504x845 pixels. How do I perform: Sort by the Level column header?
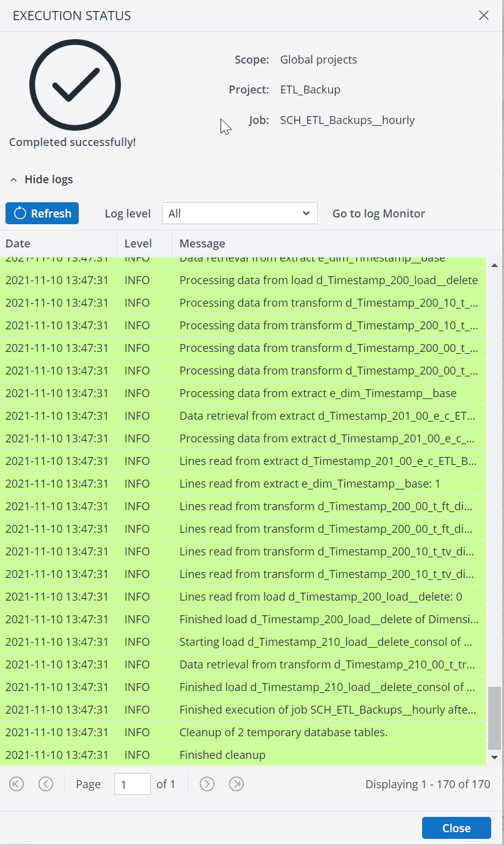coord(144,243)
